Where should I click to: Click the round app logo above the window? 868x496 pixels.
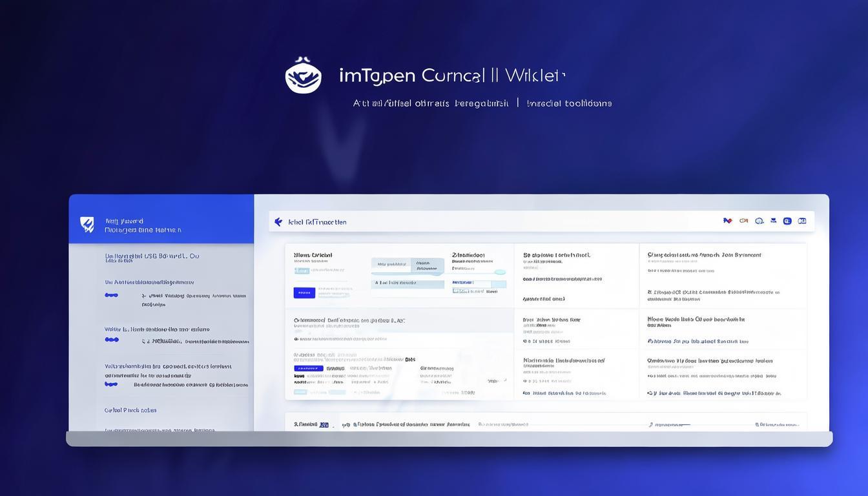click(303, 76)
